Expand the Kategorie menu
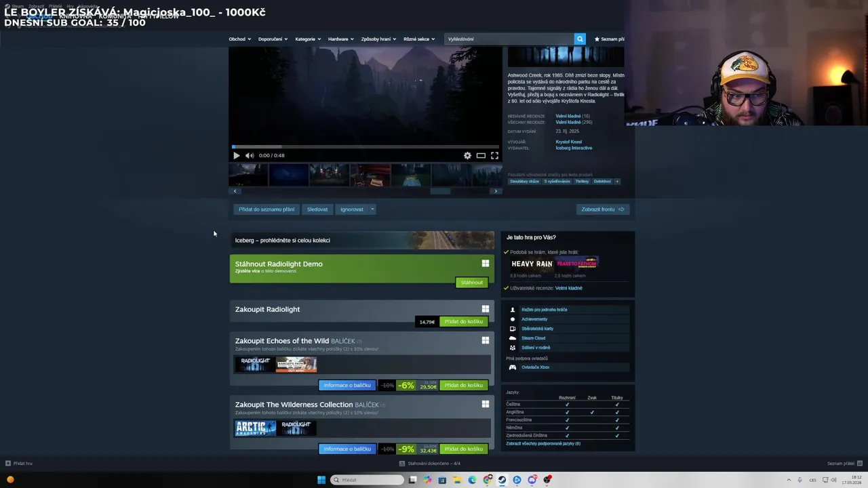Screen dimensions: 868x488 308,39
